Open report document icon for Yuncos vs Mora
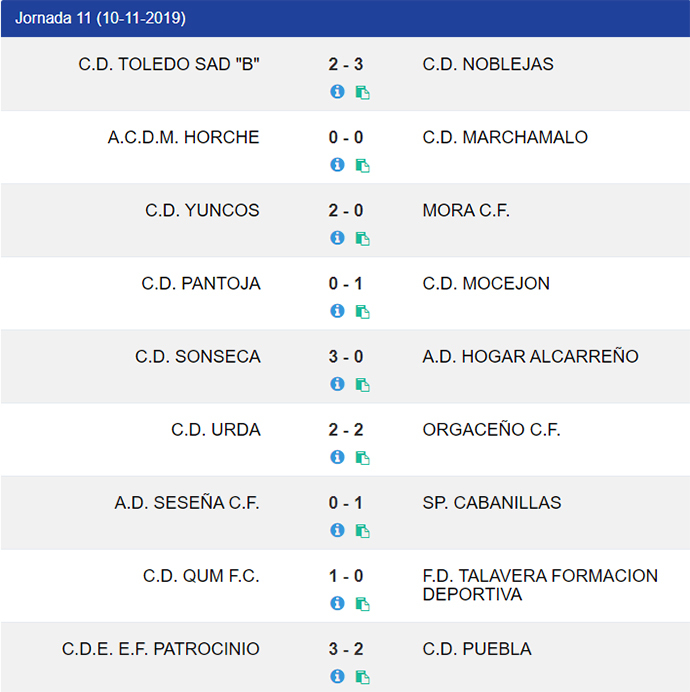This screenshot has height=692, width=690. click(x=362, y=238)
